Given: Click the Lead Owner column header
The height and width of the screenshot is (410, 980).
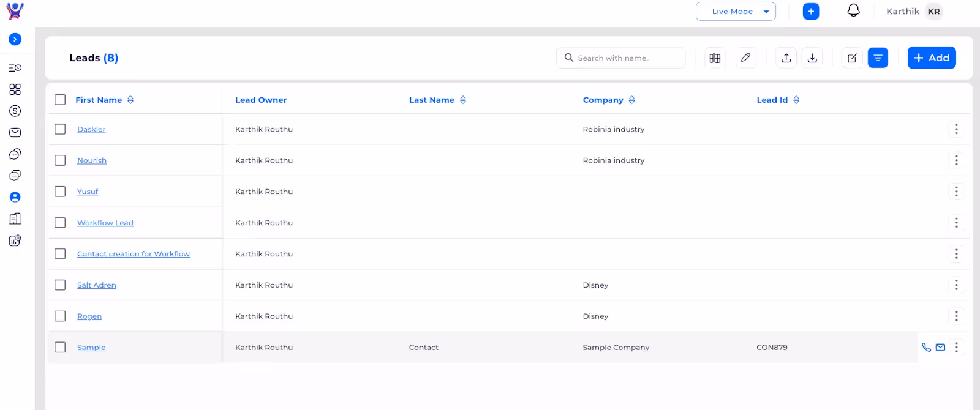Looking at the screenshot, I should [x=261, y=100].
